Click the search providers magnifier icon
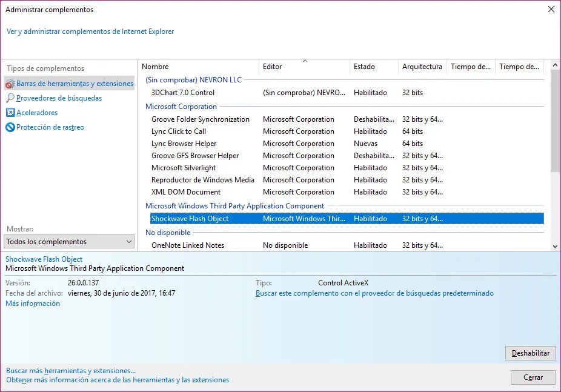561x392 pixels. point(10,98)
